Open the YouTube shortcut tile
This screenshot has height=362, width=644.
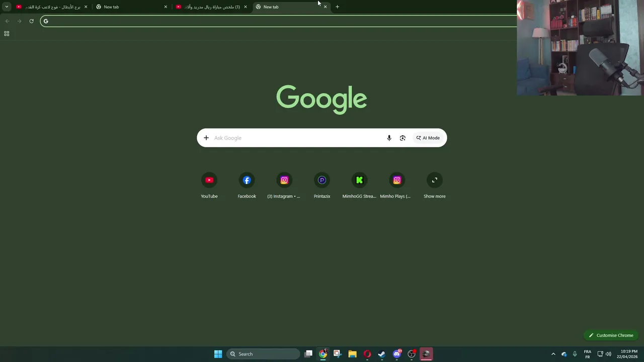(x=209, y=186)
